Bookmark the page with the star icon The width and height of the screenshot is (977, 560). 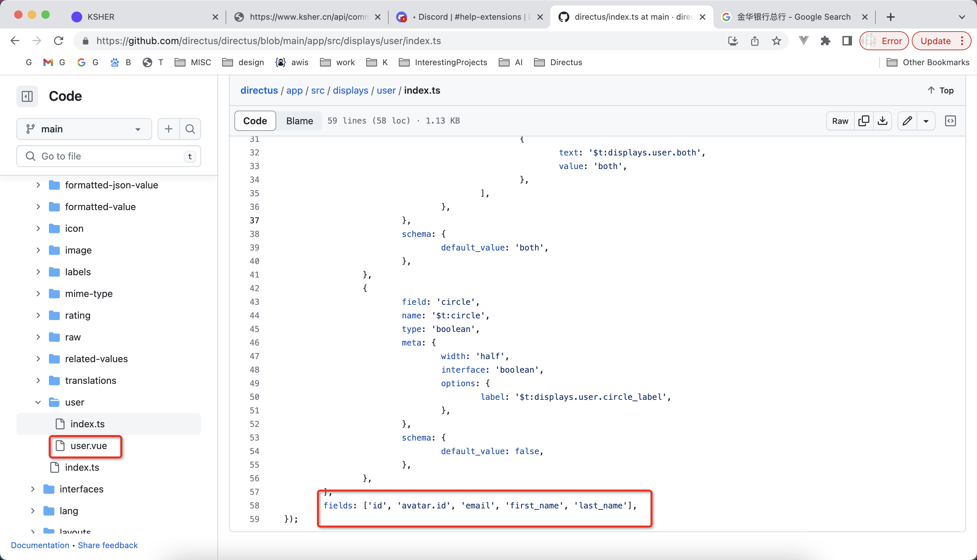point(776,41)
